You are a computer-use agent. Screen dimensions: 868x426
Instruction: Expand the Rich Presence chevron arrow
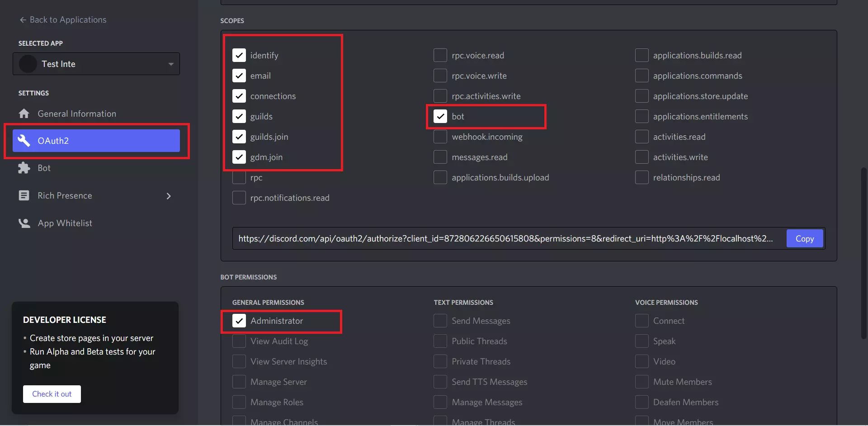click(169, 196)
